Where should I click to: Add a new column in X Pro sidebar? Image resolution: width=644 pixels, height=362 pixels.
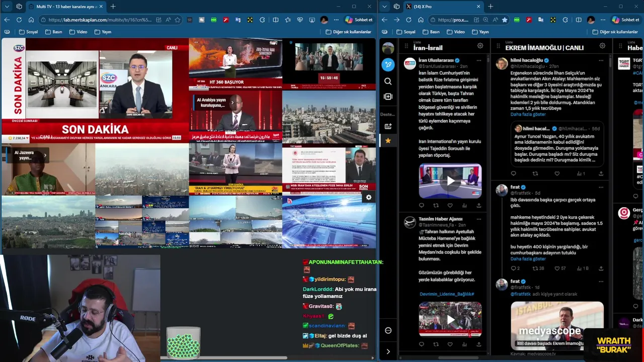click(x=388, y=97)
